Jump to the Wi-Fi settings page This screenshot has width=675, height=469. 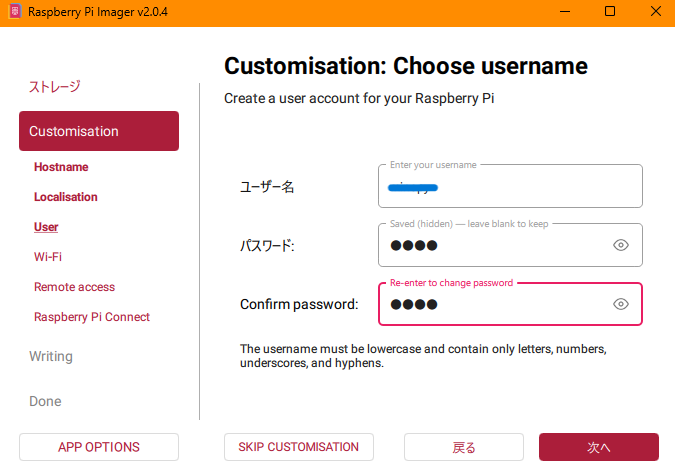[48, 257]
